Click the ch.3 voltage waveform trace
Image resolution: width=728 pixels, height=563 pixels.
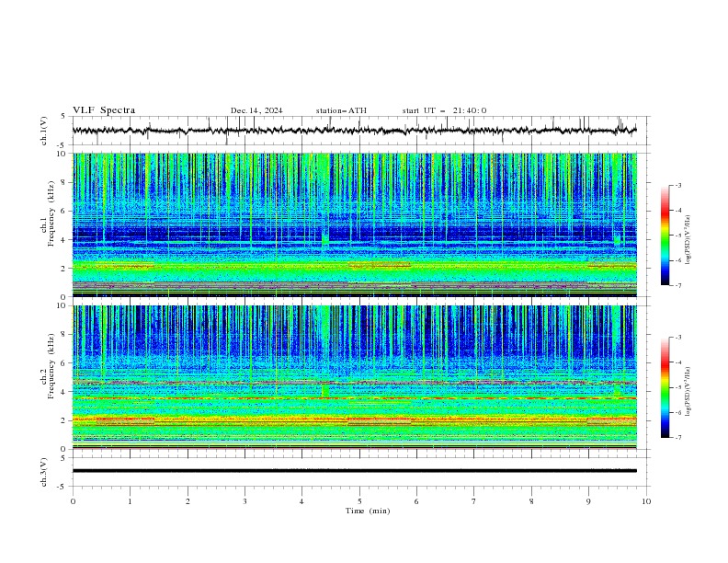(354, 471)
